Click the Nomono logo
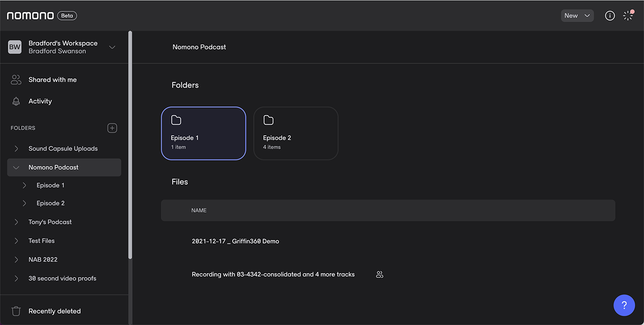Screen dimensions: 644x325 pos(30,15)
